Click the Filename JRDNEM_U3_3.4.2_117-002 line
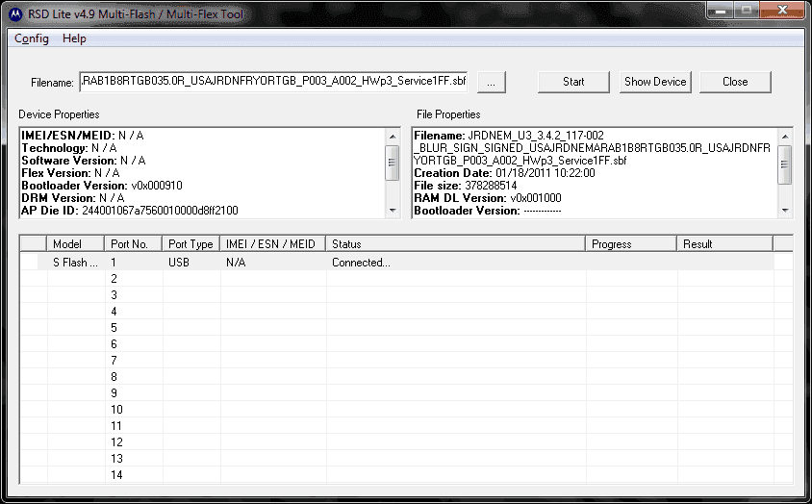This screenshot has width=812, height=504. click(509, 136)
